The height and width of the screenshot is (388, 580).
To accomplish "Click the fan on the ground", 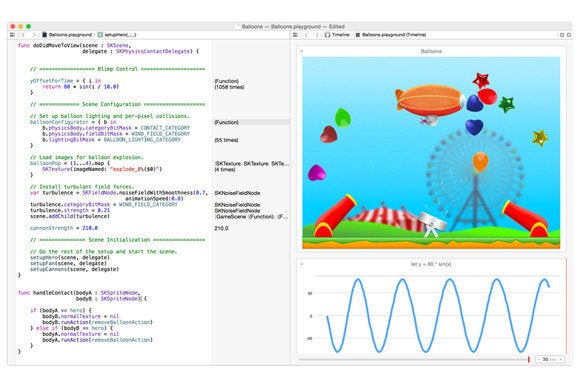I will point(432,224).
